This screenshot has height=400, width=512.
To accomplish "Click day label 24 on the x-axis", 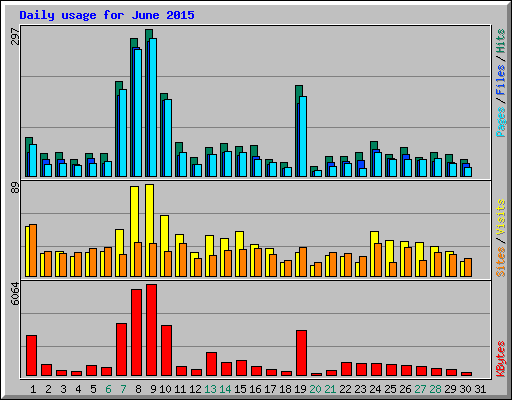I will [375, 389].
